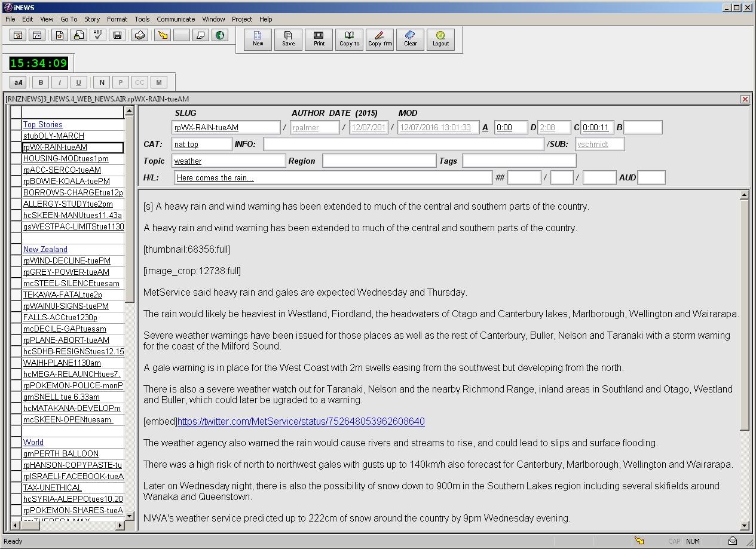
Task: Click the lightning icon in the status bar
Action: (x=639, y=540)
